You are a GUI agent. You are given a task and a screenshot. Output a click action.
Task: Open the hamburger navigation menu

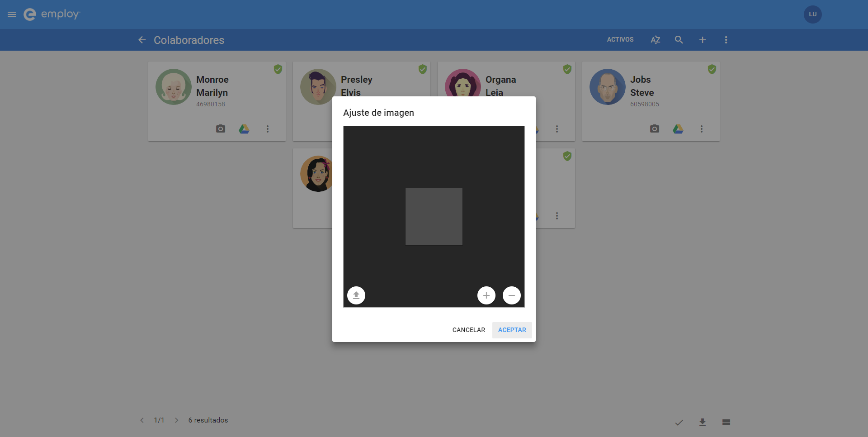coord(12,14)
